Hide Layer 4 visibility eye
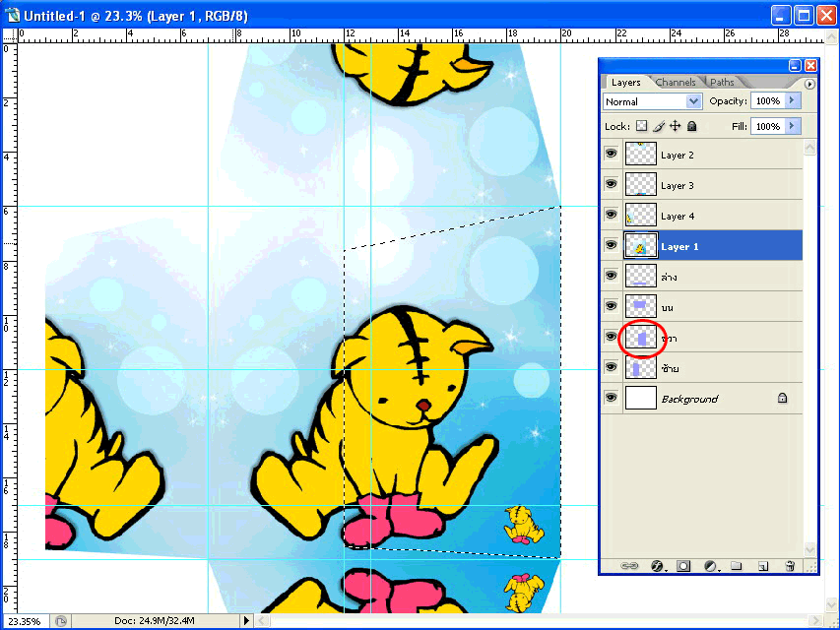This screenshot has height=630, width=840. (x=611, y=215)
